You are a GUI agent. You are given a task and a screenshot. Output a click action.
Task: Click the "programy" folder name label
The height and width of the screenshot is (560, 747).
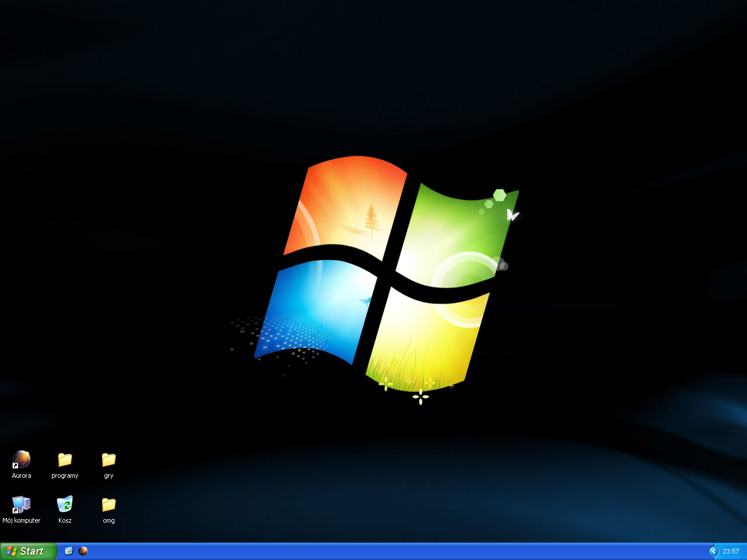pyautogui.click(x=65, y=476)
